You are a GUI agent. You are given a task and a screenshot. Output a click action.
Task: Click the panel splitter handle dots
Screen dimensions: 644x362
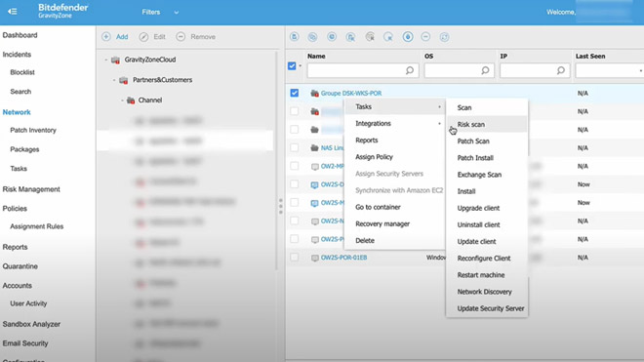pyautogui.click(x=280, y=206)
